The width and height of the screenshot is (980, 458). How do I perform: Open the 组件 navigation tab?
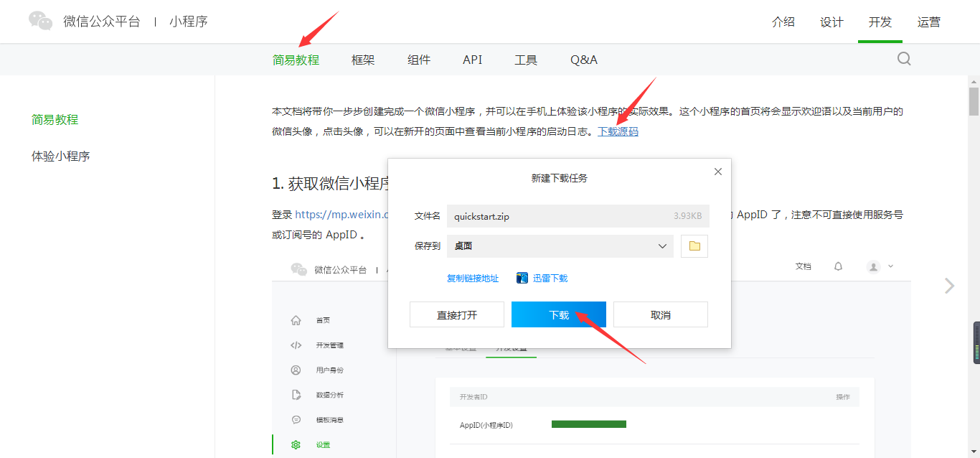pos(419,60)
